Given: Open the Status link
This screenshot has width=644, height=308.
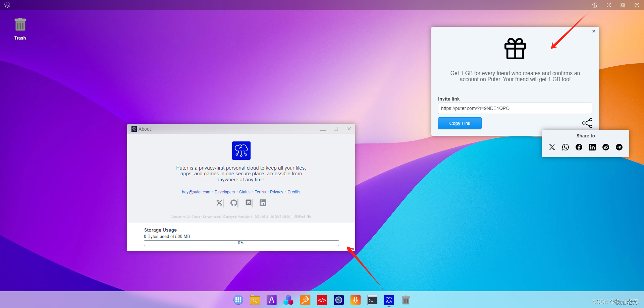Looking at the screenshot, I should coord(245,192).
